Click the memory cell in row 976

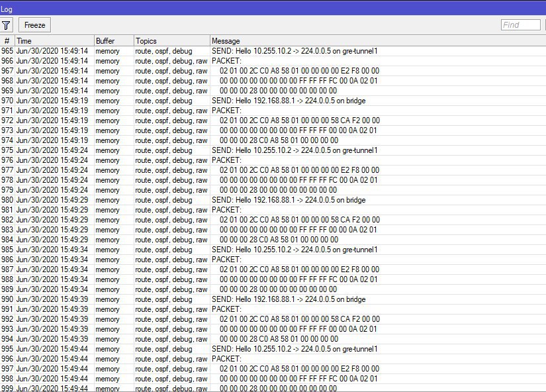coord(108,160)
